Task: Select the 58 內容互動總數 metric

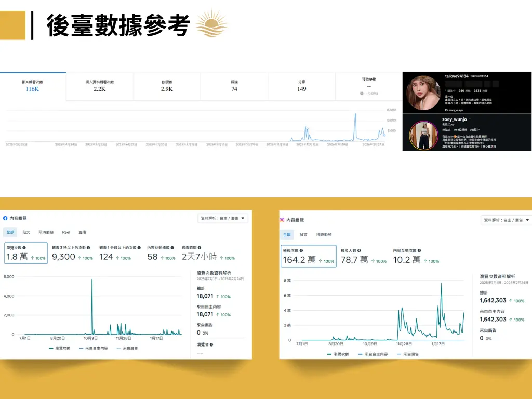Action: point(161,253)
